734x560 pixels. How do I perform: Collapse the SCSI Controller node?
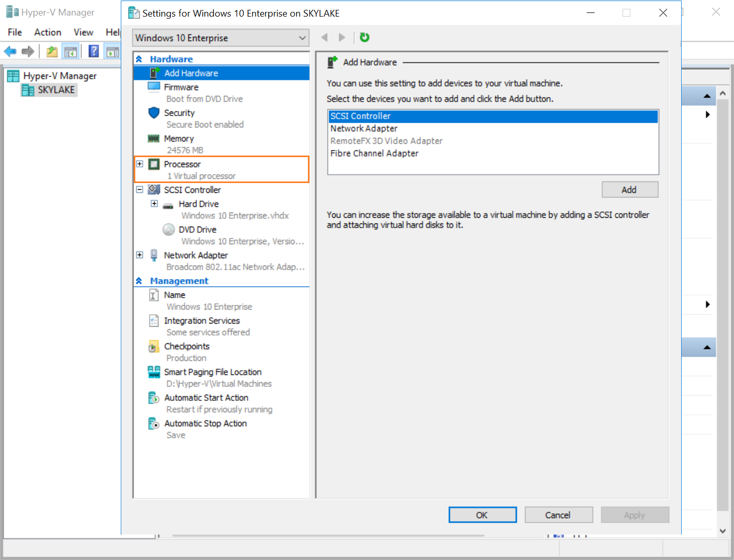(139, 190)
